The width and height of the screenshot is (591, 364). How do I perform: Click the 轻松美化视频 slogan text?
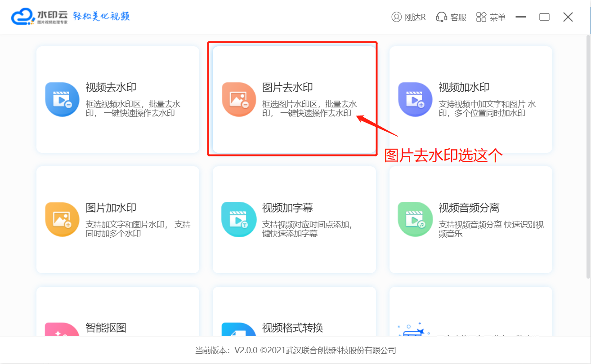pyautogui.click(x=102, y=17)
